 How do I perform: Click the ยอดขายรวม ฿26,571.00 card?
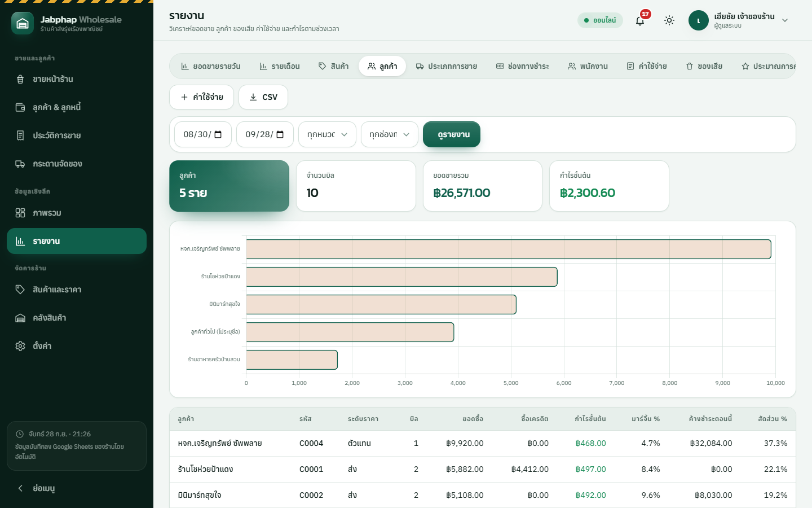point(483,186)
